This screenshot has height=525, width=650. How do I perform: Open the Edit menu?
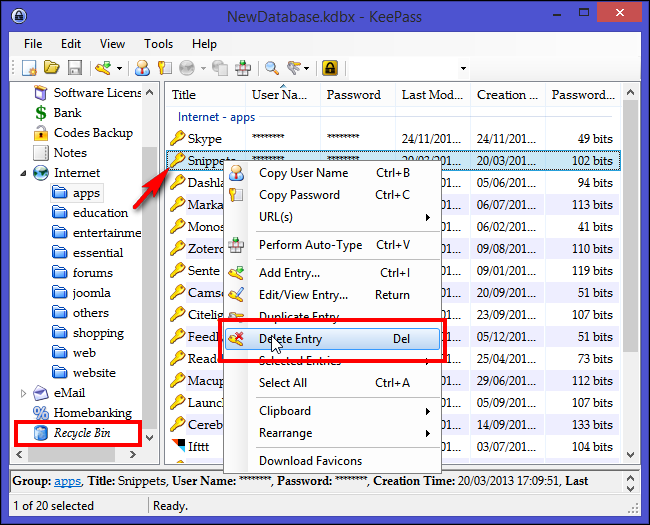tap(71, 44)
